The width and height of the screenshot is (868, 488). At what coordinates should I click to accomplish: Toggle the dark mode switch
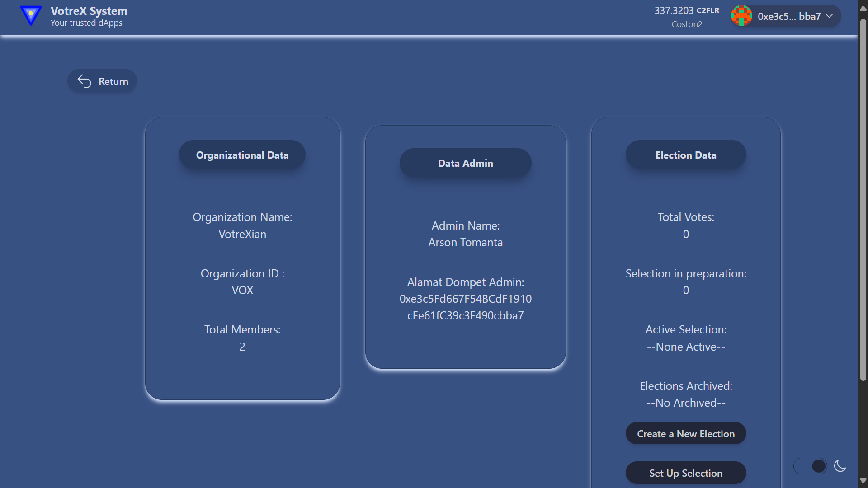810,466
